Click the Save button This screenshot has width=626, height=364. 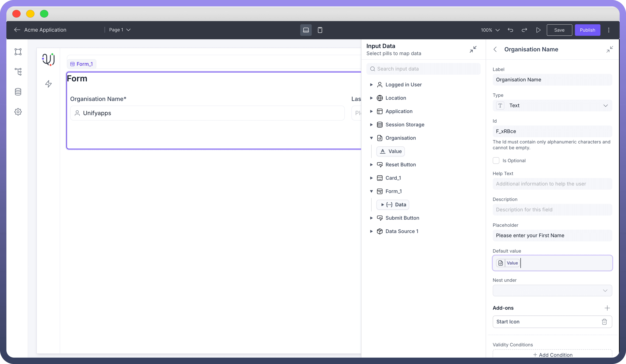(559, 30)
